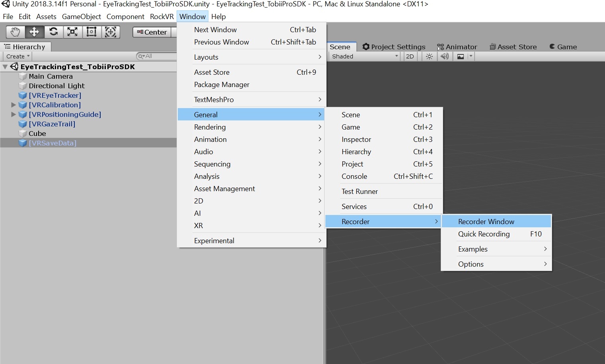The height and width of the screenshot is (364, 605).
Task: Expand the Layouts submenu
Action: pos(251,57)
